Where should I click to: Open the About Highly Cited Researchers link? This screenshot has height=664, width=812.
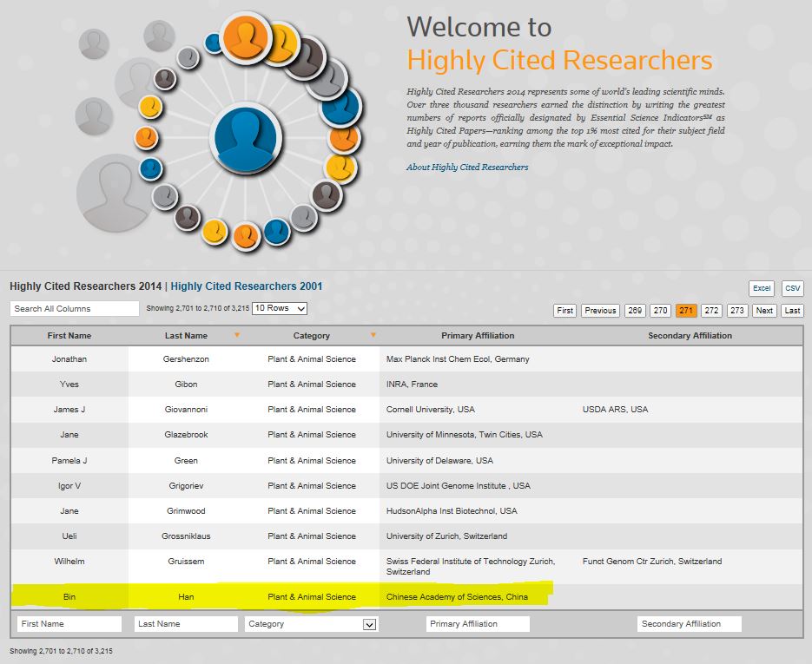(x=467, y=168)
